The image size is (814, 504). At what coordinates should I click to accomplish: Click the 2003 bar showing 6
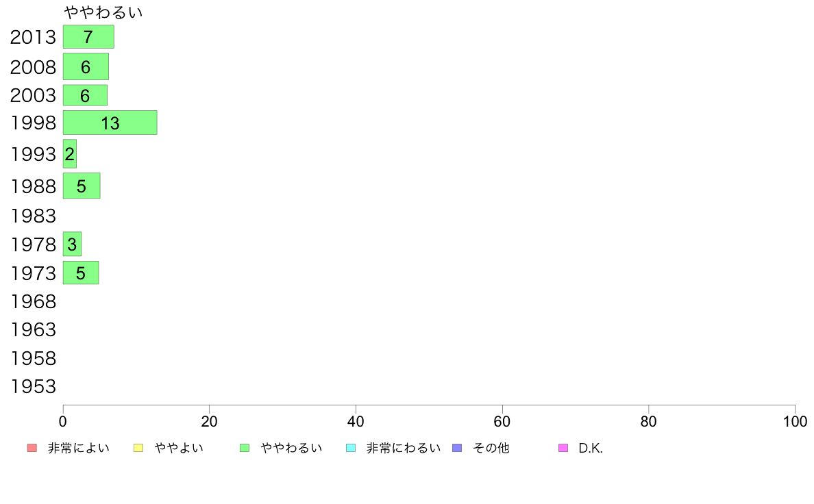tap(85, 95)
